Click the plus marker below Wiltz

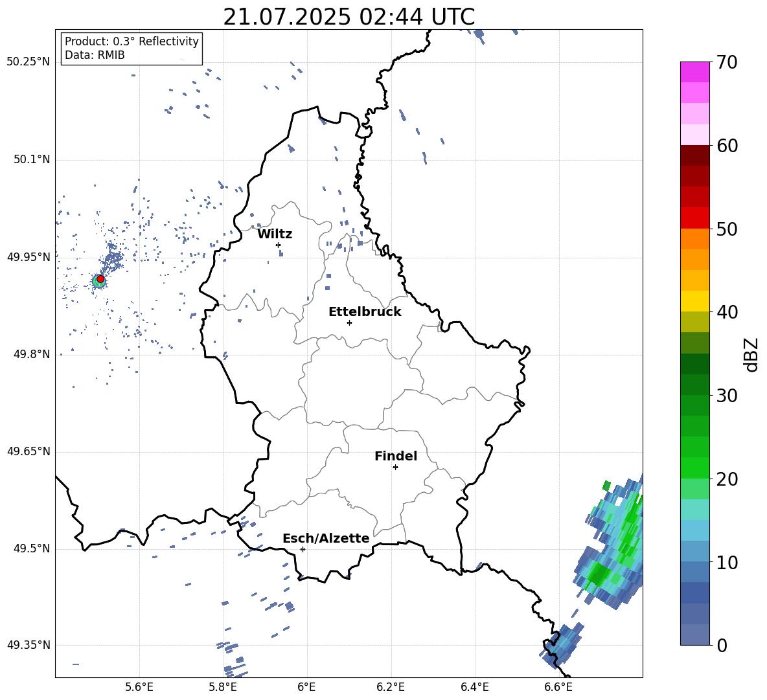279,245
